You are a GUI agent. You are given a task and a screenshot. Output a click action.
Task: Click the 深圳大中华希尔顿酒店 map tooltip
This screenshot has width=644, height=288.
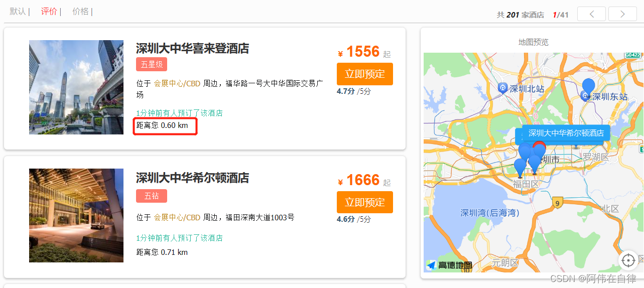566,133
